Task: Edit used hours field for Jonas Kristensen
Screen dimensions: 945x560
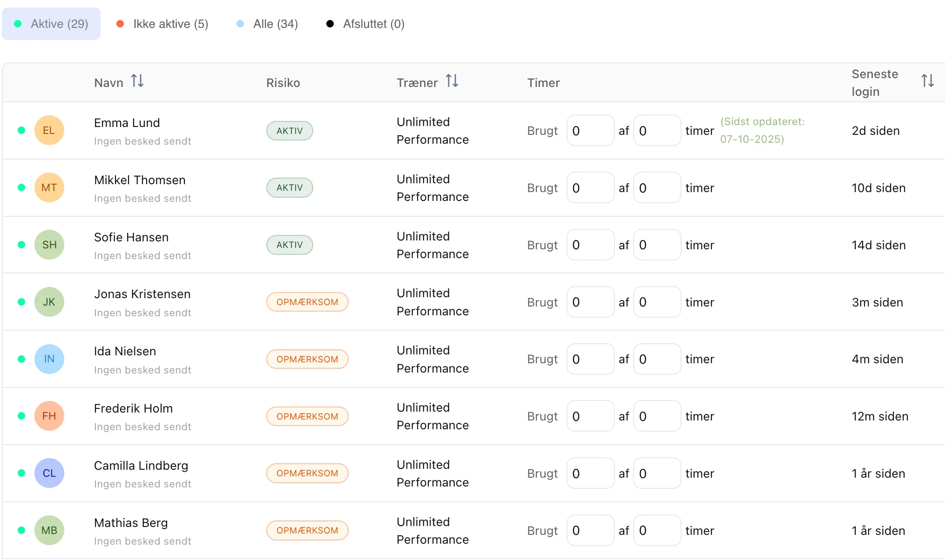Action: [x=590, y=302]
